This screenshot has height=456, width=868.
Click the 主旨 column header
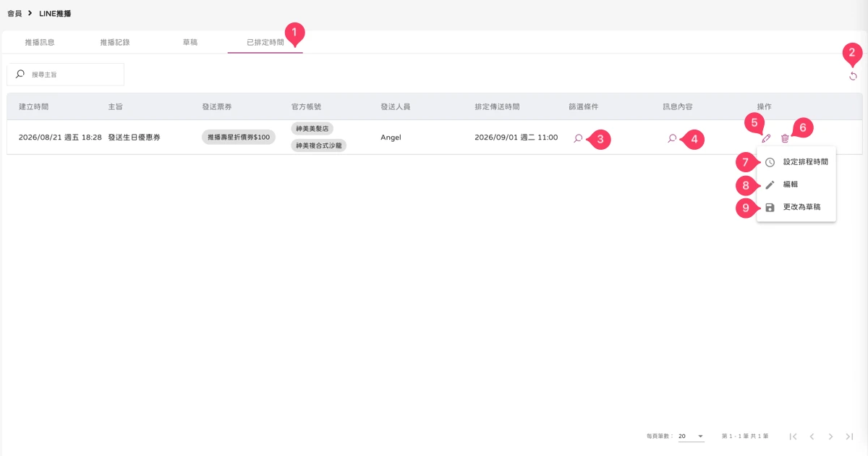coord(115,106)
